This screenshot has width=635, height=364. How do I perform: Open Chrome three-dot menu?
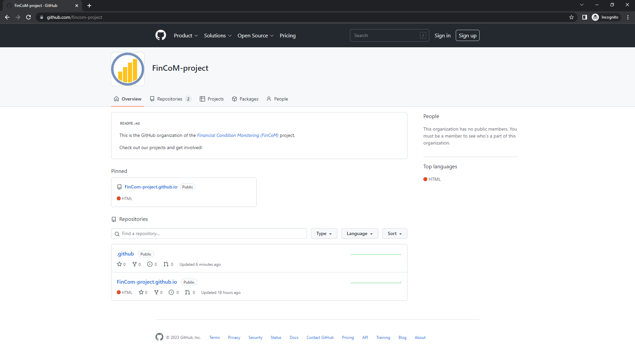628,17
